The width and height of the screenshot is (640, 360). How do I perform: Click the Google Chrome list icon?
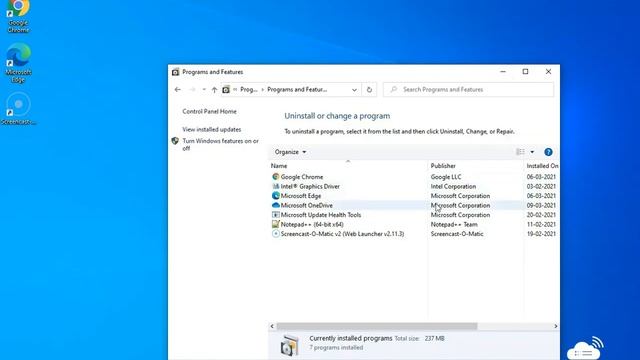click(276, 177)
